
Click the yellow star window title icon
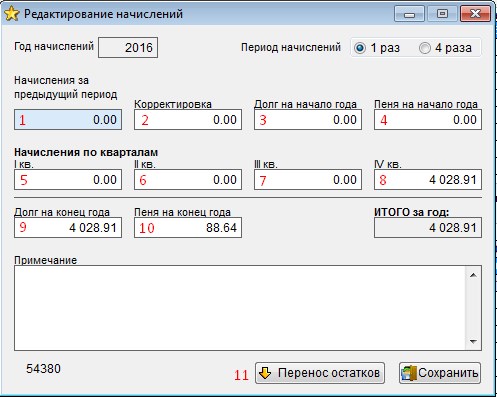click(x=12, y=14)
